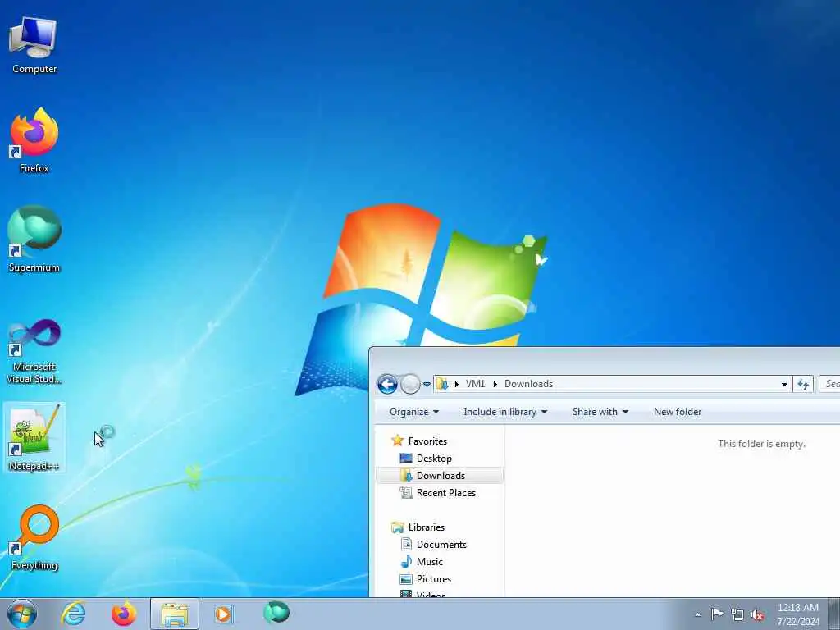
Task: Open the Computer desktop icon
Action: click(x=34, y=45)
